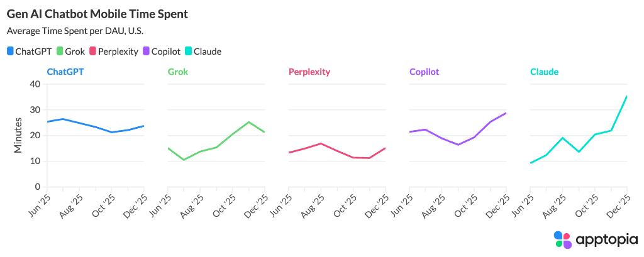
Task: Select the Claude chart panel title
Action: (x=544, y=72)
